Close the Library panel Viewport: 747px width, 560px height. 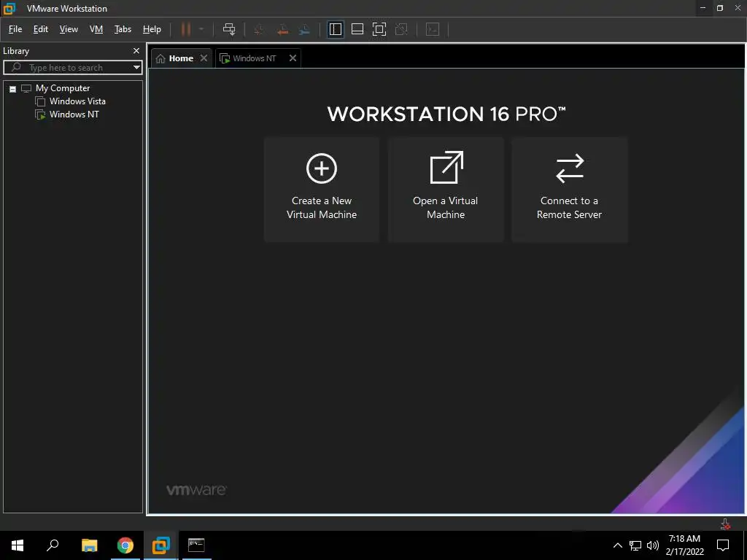pyautogui.click(x=136, y=50)
